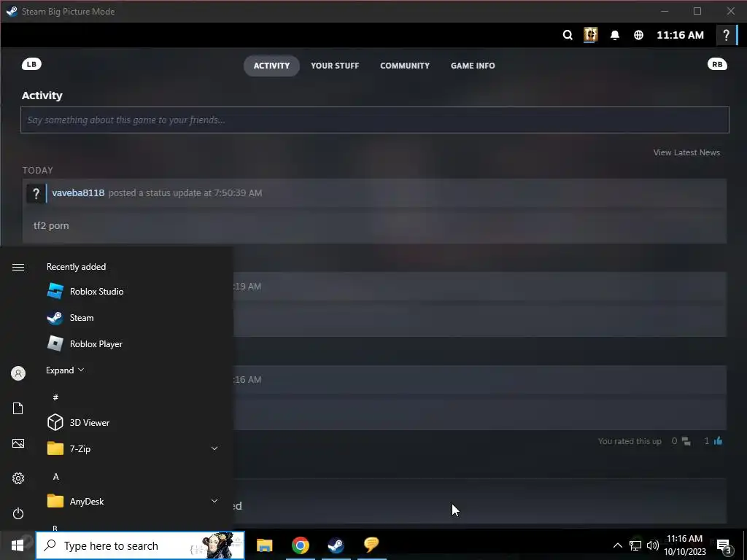Click the vaveba8118 avatar placeholder

36,193
